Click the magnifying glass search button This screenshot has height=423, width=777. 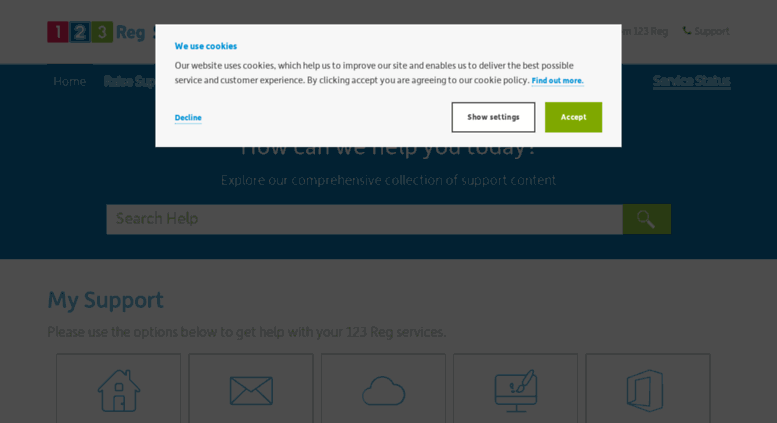[x=647, y=219]
